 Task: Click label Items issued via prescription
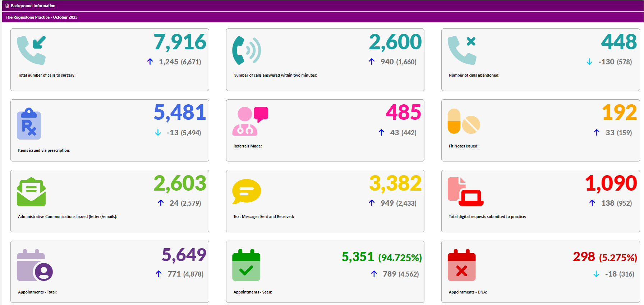click(44, 150)
